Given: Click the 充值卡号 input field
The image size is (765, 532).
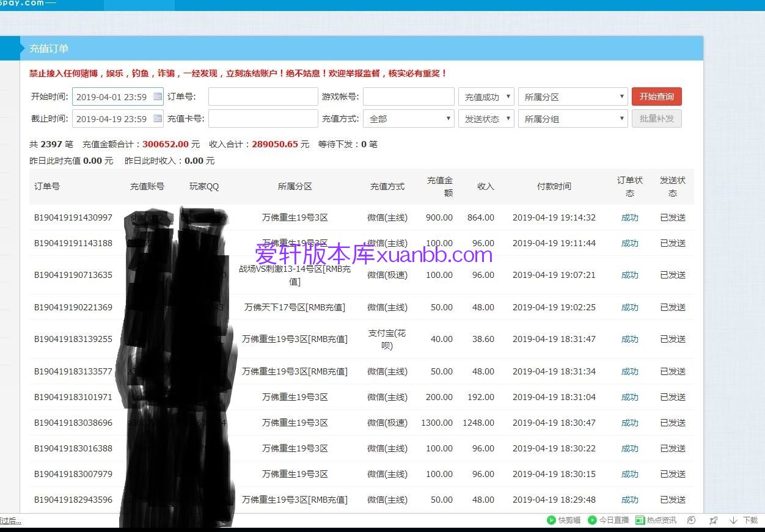Looking at the screenshot, I should coord(263,119).
